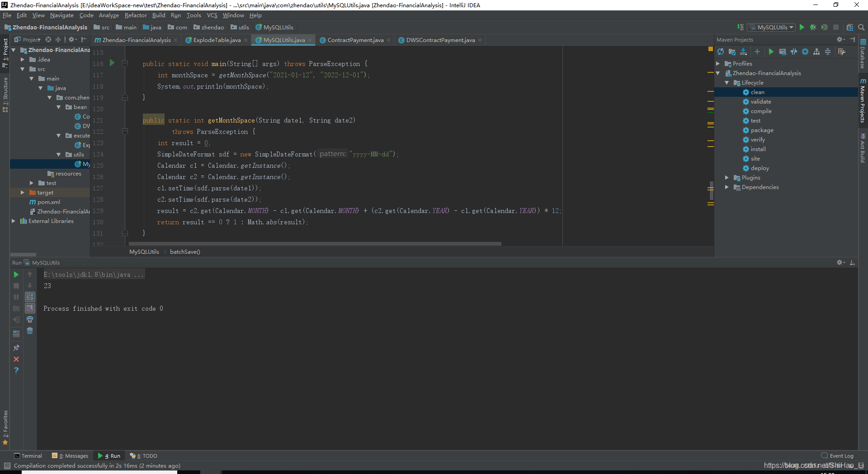
Task: Generate sources and update Maven folders
Action: (732, 52)
